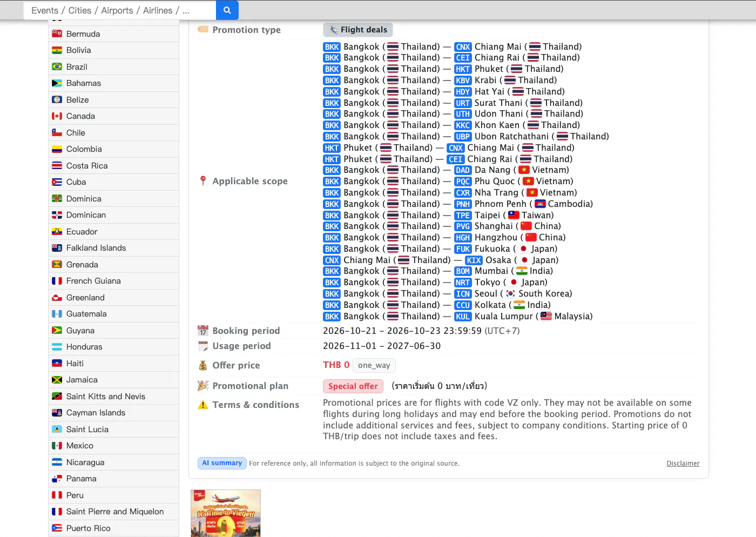This screenshot has height=537, width=756.
Task: Open the Disclaimer link
Action: [683, 464]
